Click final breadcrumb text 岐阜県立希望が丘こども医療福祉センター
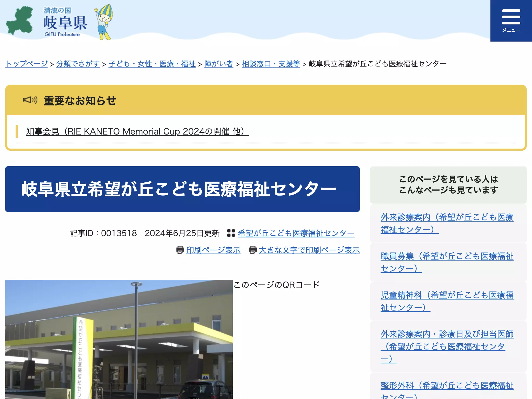The height and width of the screenshot is (399, 532). [x=378, y=64]
